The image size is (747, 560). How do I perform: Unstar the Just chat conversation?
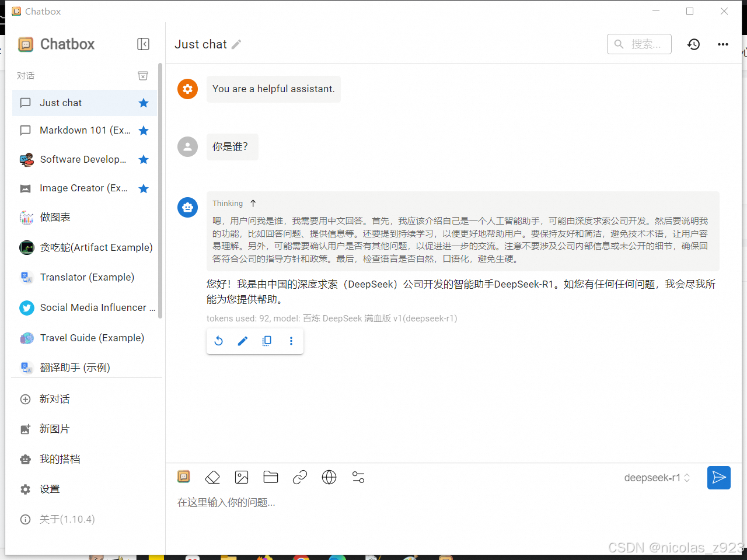pos(144,103)
